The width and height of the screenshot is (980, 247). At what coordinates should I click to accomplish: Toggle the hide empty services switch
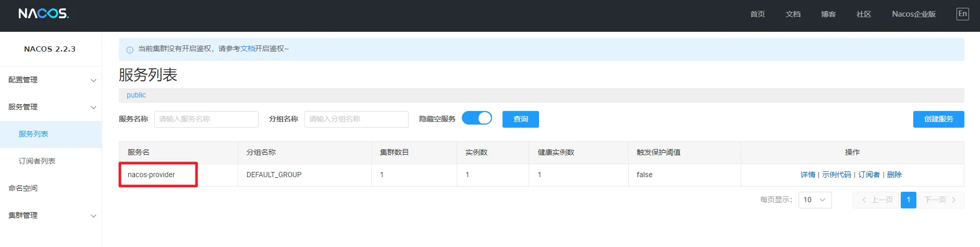point(476,118)
